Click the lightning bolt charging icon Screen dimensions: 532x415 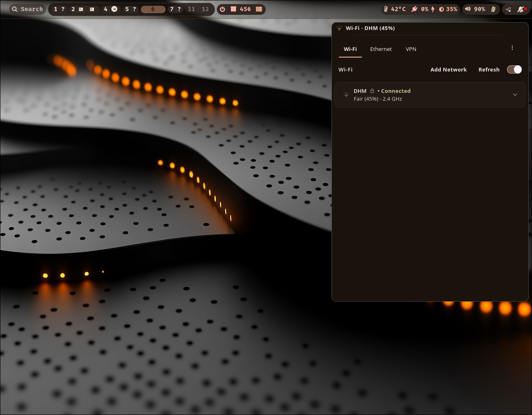click(x=433, y=9)
